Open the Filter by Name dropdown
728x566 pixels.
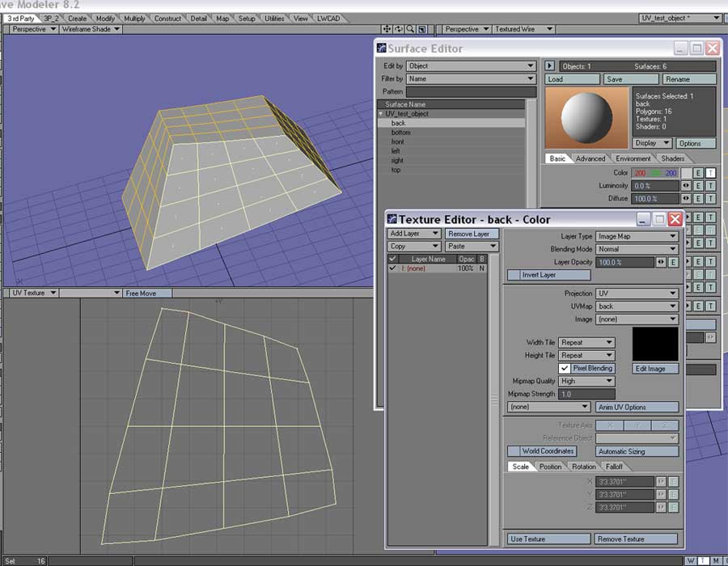[472, 79]
